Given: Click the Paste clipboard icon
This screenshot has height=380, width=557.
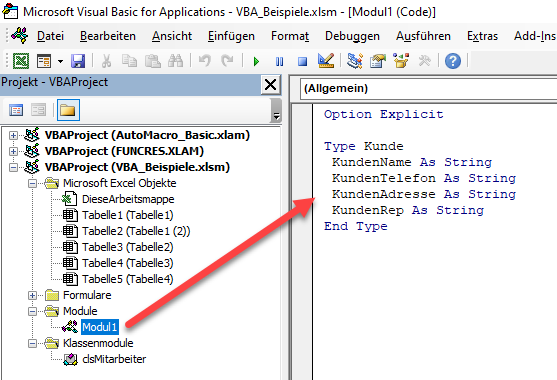Looking at the screenshot, I should coord(153,61).
